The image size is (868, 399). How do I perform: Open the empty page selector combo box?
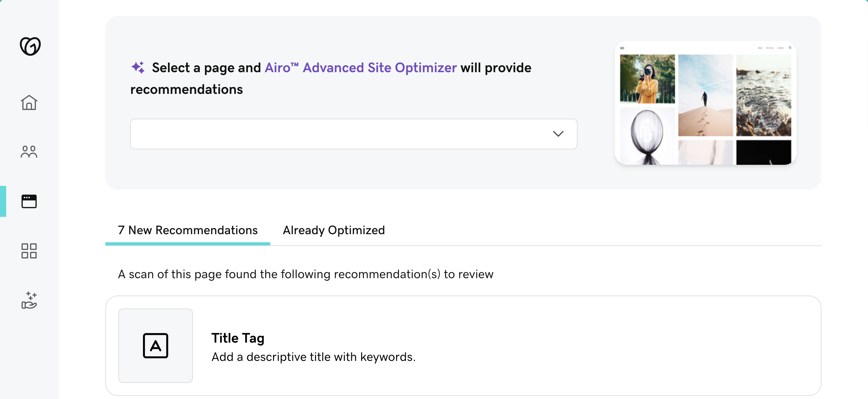pyautogui.click(x=337, y=134)
